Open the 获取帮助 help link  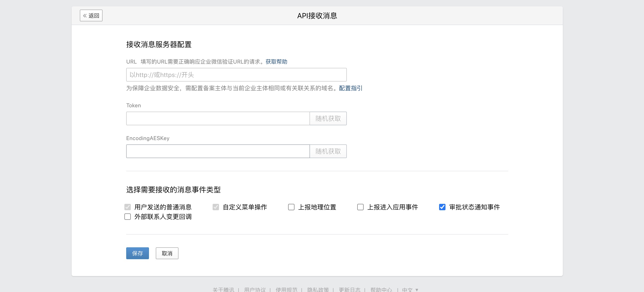[276, 61]
